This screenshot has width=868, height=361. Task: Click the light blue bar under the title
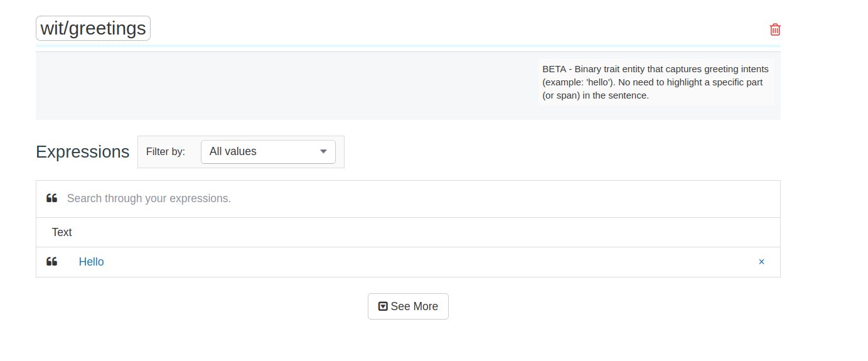(408, 46)
